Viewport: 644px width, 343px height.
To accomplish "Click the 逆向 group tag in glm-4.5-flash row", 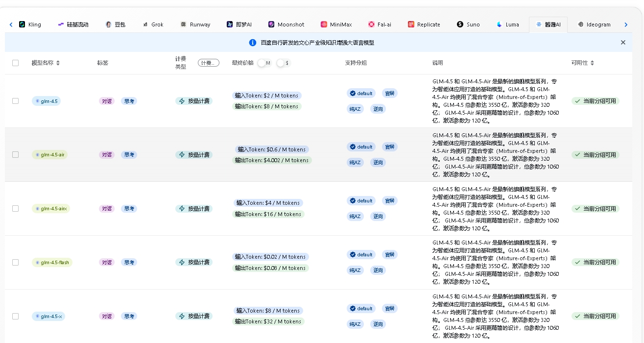I will (378, 270).
